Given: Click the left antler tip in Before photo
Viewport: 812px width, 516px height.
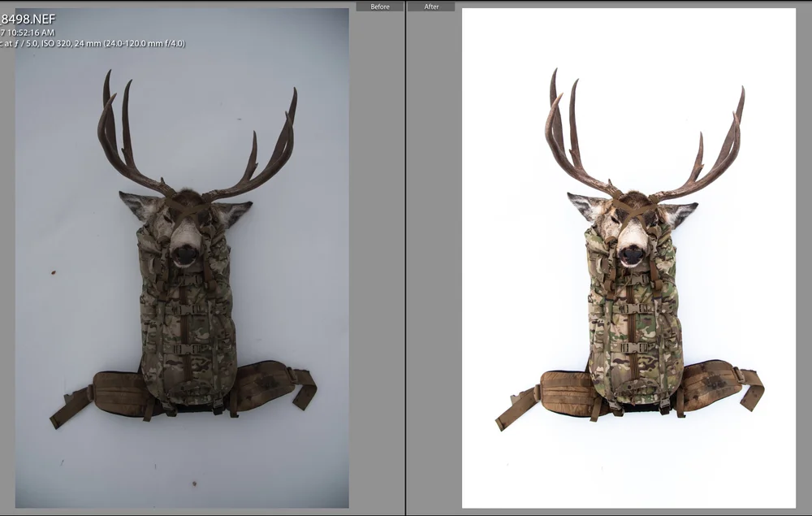Looking at the screenshot, I should 108,74.
